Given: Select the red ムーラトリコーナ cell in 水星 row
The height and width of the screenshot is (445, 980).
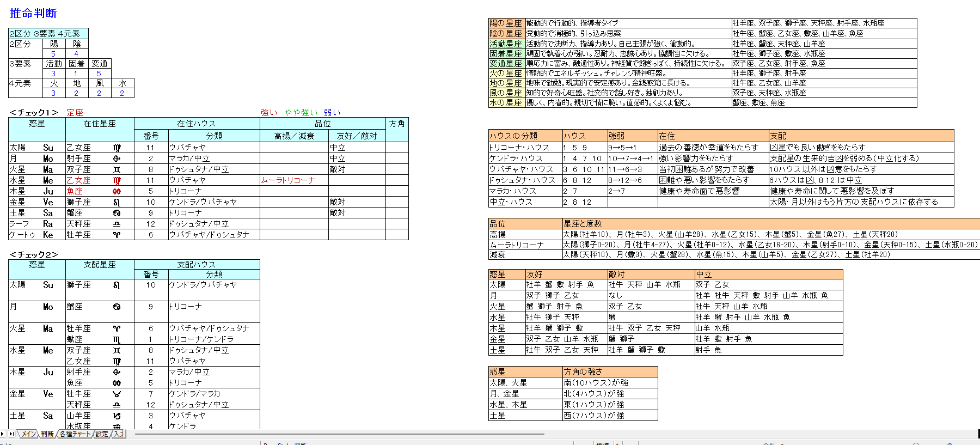Looking at the screenshot, I should [x=293, y=180].
